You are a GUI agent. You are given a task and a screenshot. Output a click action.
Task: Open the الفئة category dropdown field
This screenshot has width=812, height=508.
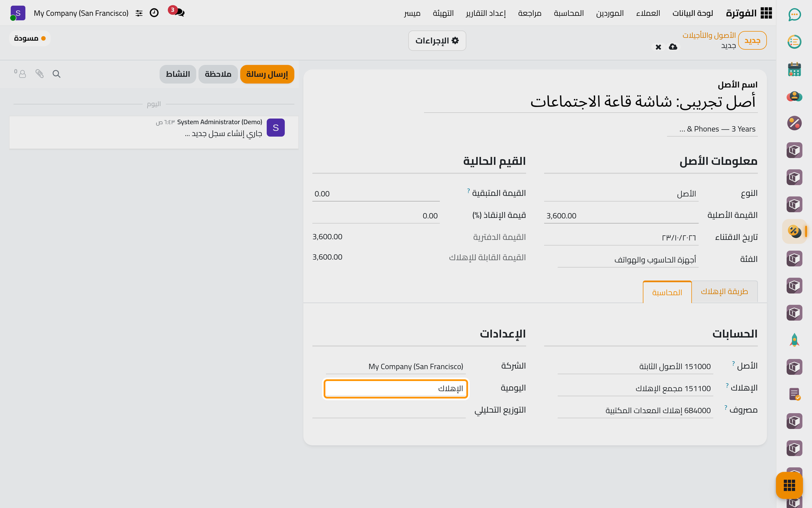coord(628,260)
